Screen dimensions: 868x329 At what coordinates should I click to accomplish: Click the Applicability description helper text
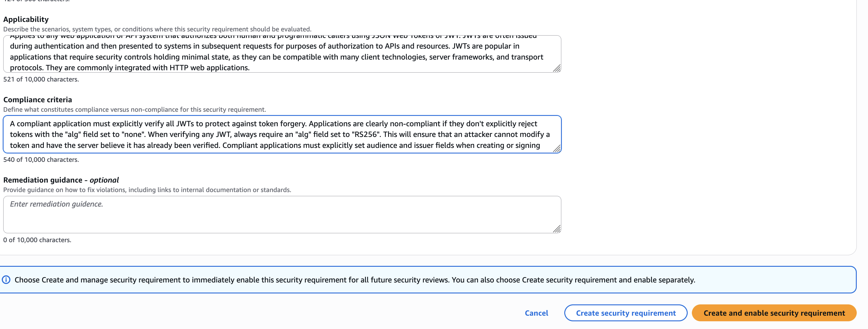coord(157,29)
